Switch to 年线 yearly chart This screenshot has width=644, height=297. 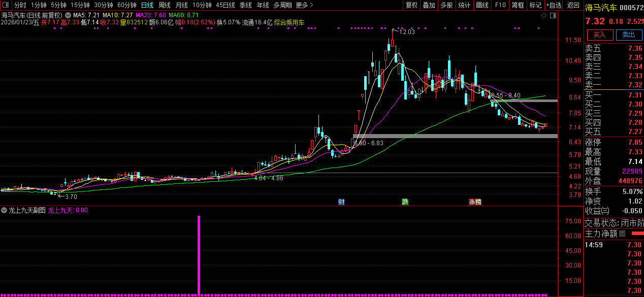point(263,5)
